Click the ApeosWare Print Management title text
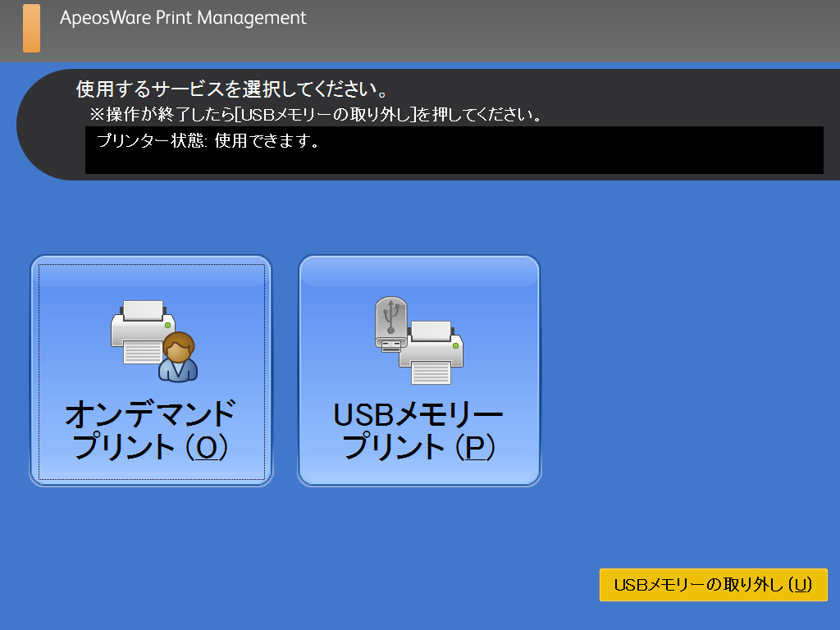The height and width of the screenshot is (630, 840). [x=183, y=18]
